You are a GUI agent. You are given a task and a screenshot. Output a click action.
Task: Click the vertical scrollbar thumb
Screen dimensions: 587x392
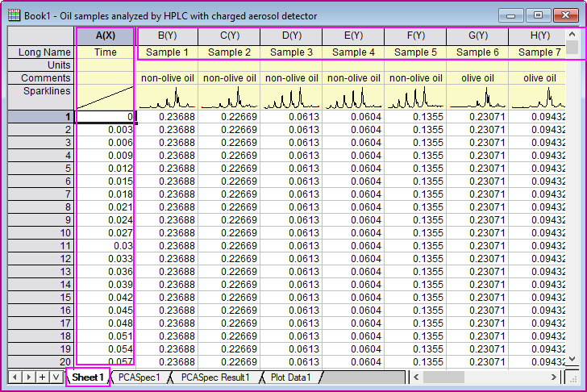coord(572,48)
